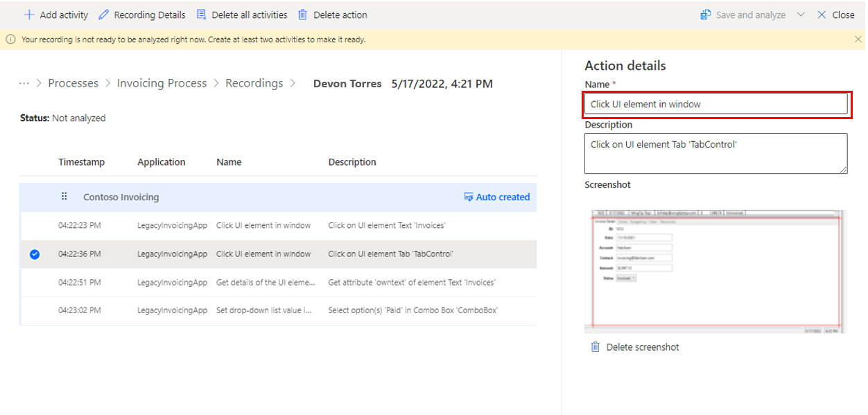Open the action screenshot thumbnail
The height and width of the screenshot is (415, 868).
pos(717,272)
